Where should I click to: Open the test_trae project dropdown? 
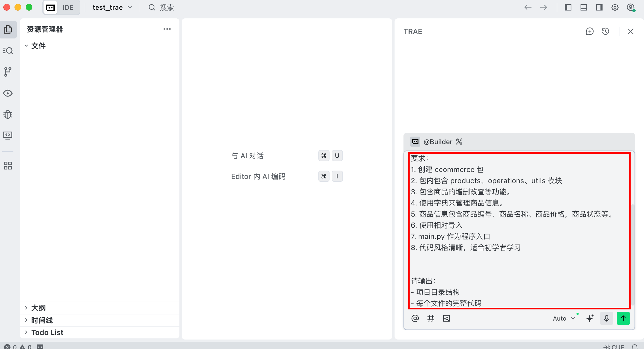pos(112,8)
